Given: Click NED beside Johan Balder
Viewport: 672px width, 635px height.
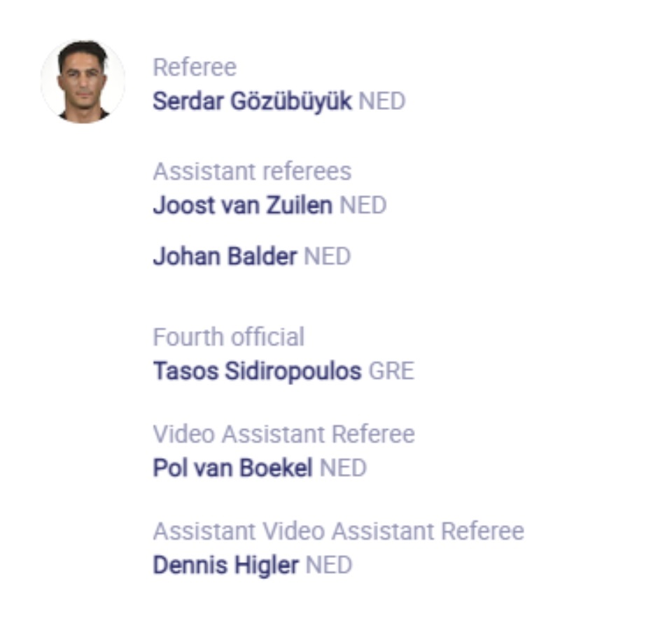Looking at the screenshot, I should click(x=327, y=257).
